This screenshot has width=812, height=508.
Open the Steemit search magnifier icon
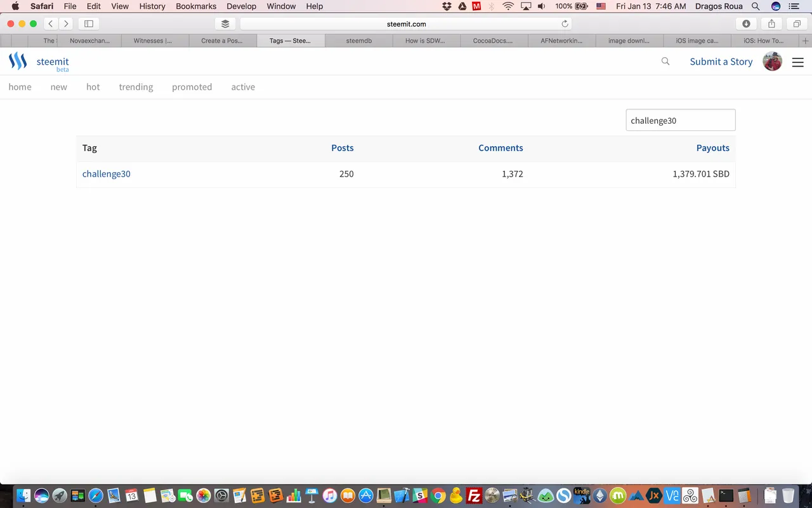pyautogui.click(x=665, y=62)
